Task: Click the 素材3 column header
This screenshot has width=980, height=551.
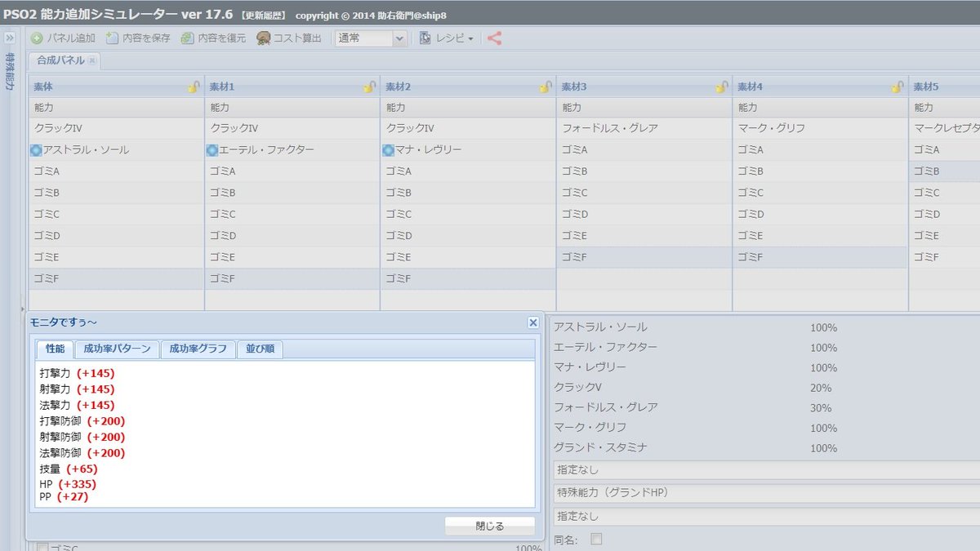Action: pyautogui.click(x=644, y=87)
